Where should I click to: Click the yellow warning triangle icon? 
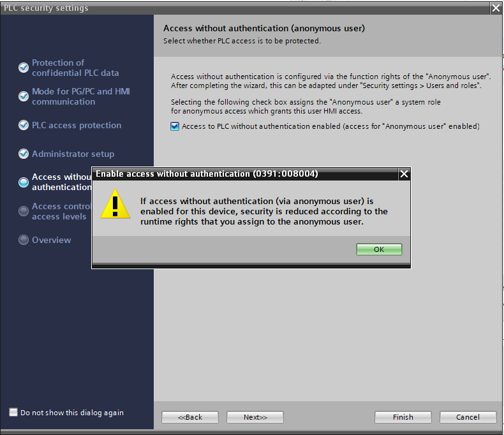(115, 204)
